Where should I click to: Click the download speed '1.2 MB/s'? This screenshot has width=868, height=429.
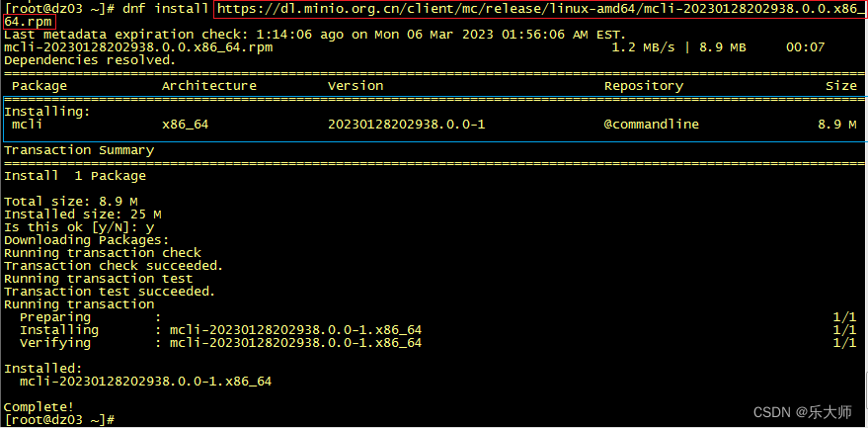(643, 47)
